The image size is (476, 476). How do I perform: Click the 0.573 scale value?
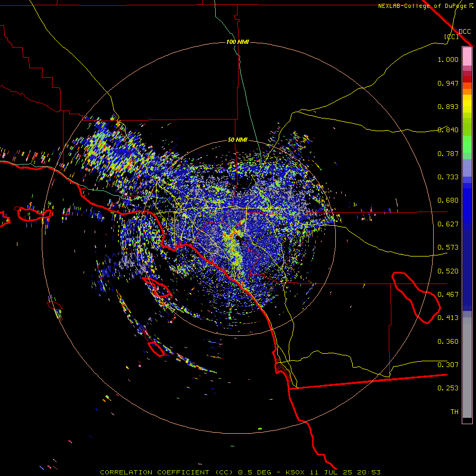[448, 248]
